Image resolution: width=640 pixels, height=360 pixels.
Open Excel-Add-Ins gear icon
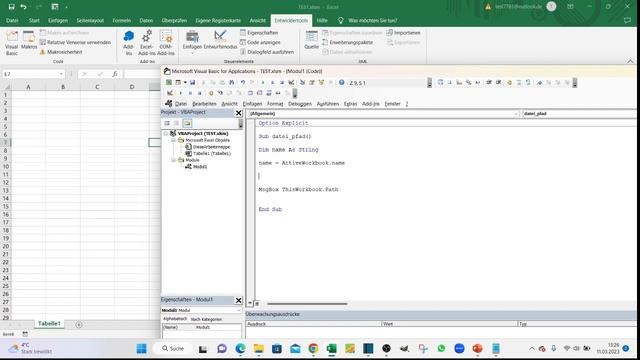pos(147,42)
